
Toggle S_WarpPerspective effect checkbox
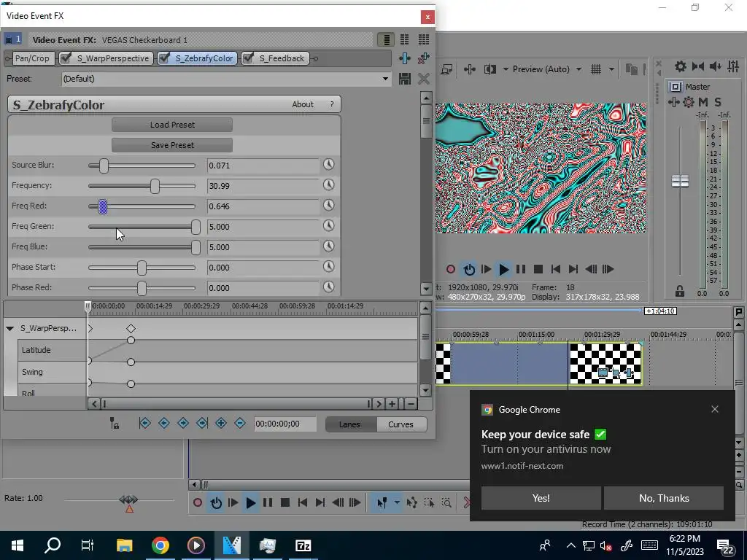click(x=66, y=58)
